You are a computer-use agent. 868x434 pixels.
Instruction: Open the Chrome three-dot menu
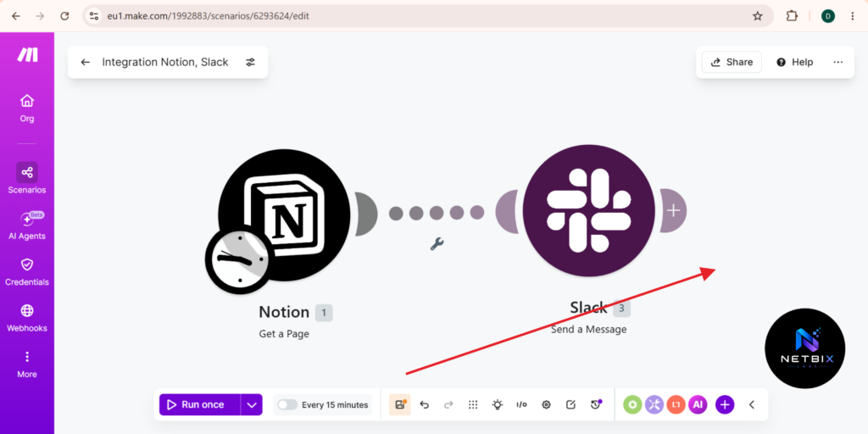click(x=853, y=16)
